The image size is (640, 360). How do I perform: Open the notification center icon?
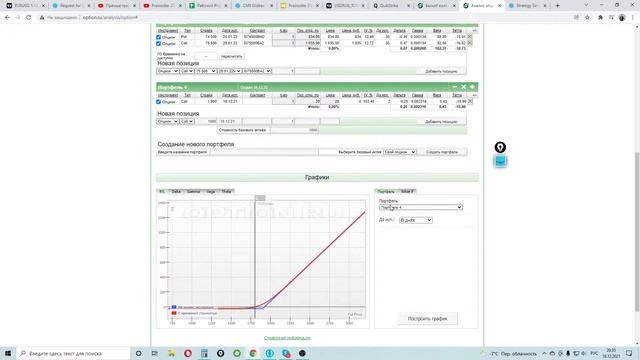pos(629,353)
